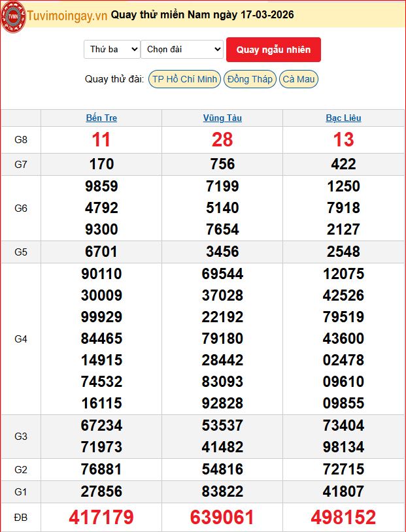Click Bến Tre special prize number 417179
The height and width of the screenshot is (532, 406).
point(101,518)
